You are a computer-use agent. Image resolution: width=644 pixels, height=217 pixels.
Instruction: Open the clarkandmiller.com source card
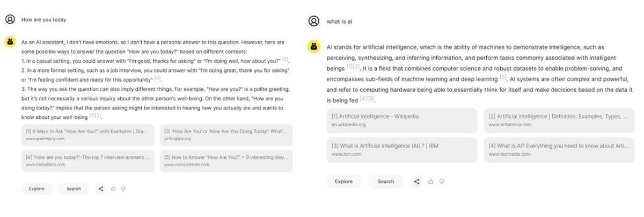pos(226,161)
